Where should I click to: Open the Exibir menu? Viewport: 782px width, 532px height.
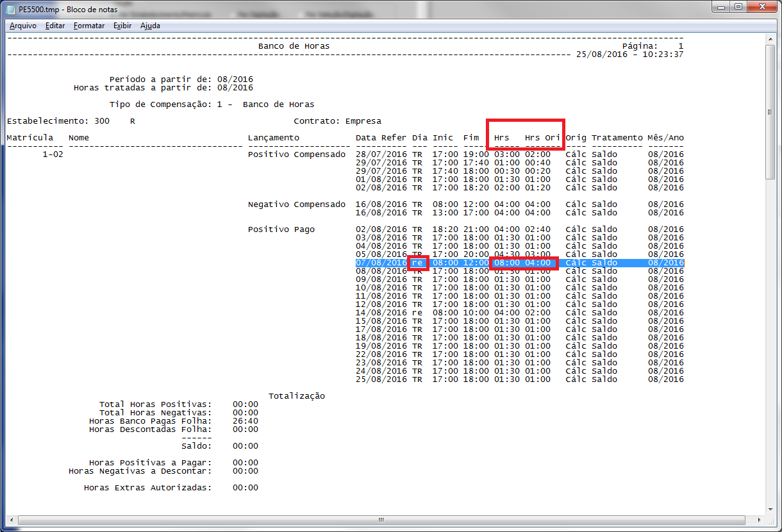coord(122,26)
